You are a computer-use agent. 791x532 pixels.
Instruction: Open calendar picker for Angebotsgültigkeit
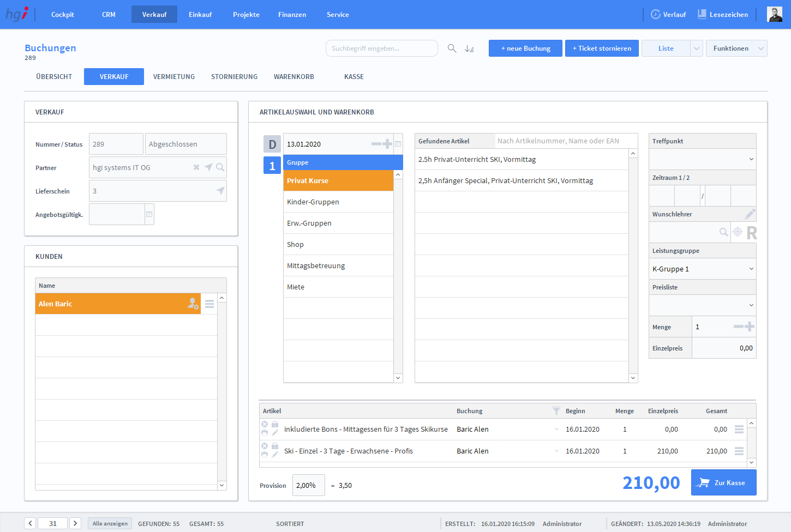coord(149,214)
